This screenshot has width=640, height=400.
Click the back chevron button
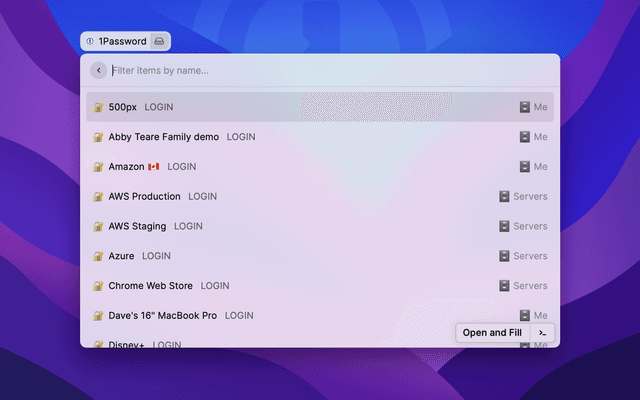tap(98, 70)
